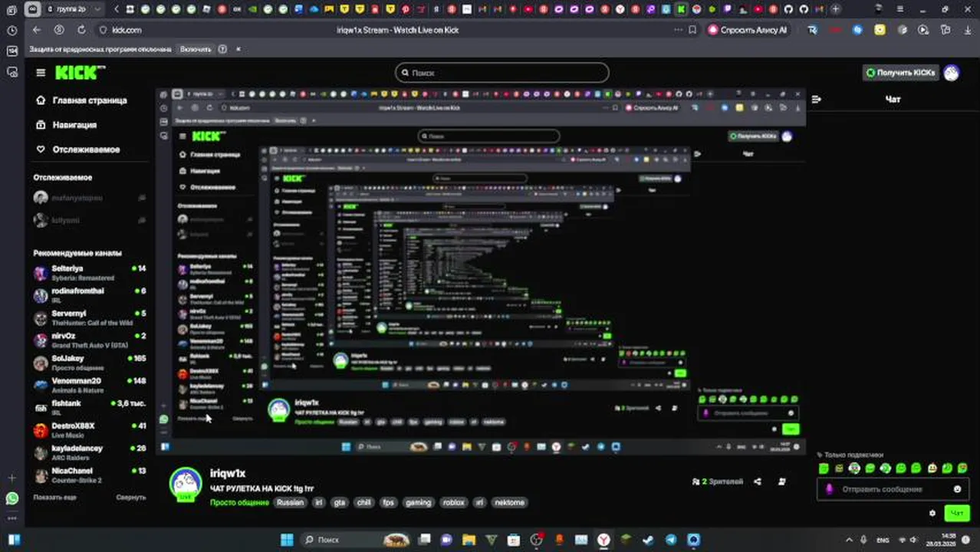980x552 pixels.
Task: Open nirvOz recommended channel
Action: pos(90,340)
